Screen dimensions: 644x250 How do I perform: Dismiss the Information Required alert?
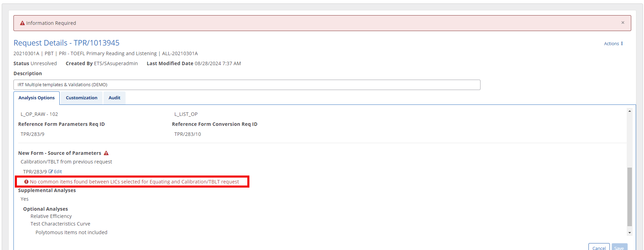click(623, 23)
